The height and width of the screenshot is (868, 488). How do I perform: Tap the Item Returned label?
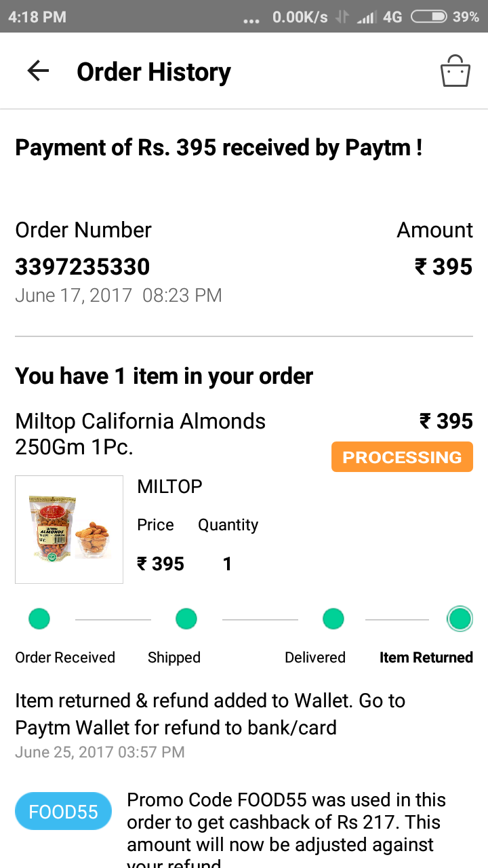426,658
